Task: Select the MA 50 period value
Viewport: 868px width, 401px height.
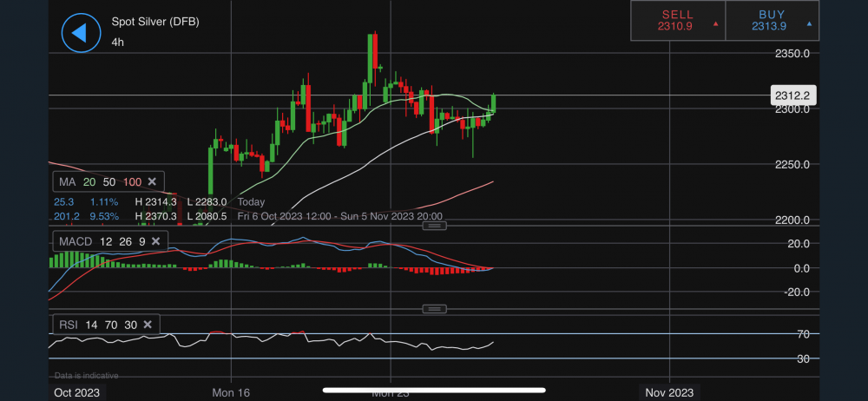Action: point(109,181)
